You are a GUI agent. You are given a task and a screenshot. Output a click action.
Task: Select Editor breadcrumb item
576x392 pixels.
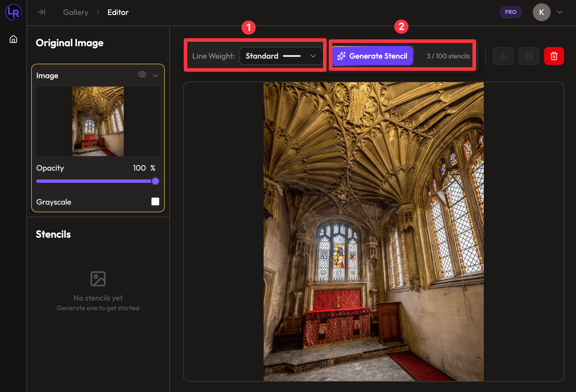118,12
